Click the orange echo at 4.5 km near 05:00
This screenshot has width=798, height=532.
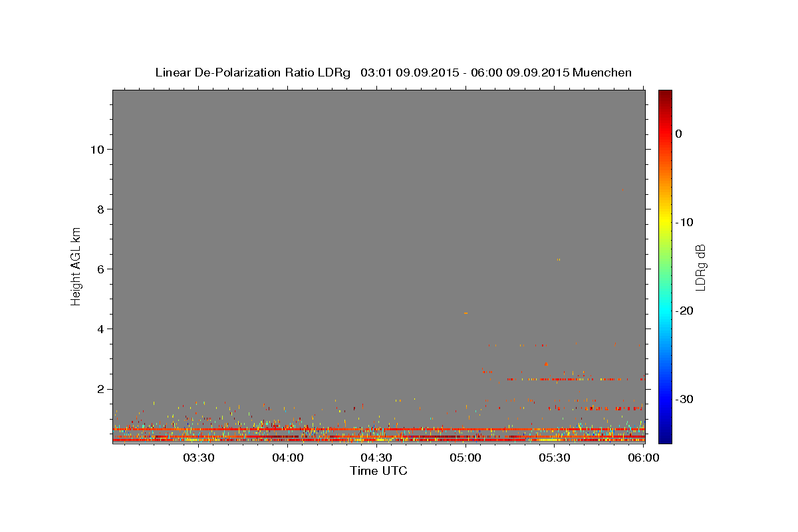click(x=465, y=313)
